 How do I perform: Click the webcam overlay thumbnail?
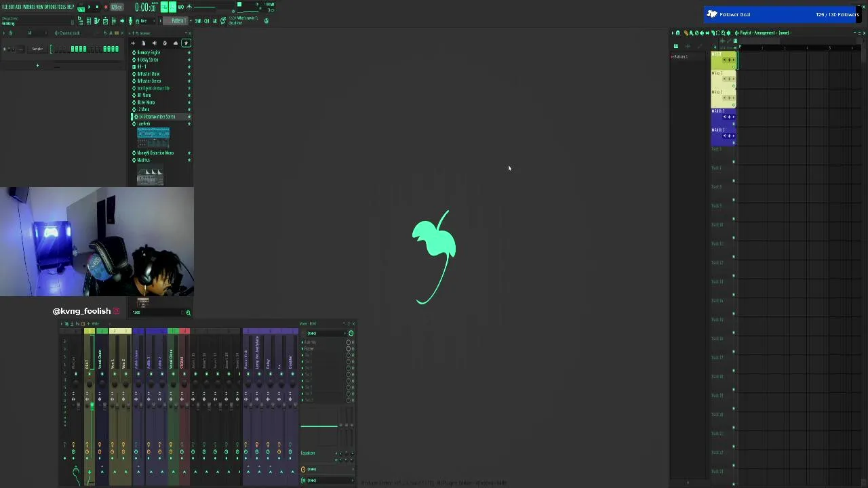pos(96,242)
